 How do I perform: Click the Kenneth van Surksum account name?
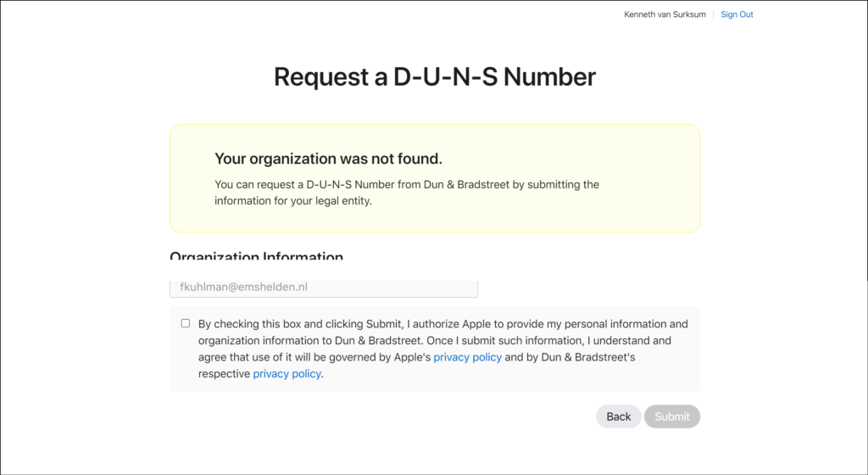coord(665,14)
